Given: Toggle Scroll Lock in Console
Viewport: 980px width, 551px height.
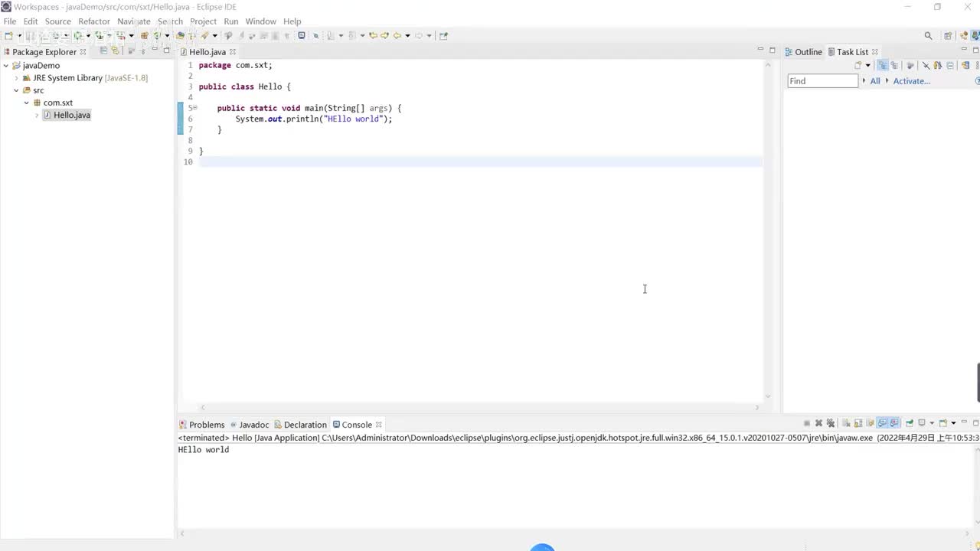Looking at the screenshot, I should click(858, 423).
